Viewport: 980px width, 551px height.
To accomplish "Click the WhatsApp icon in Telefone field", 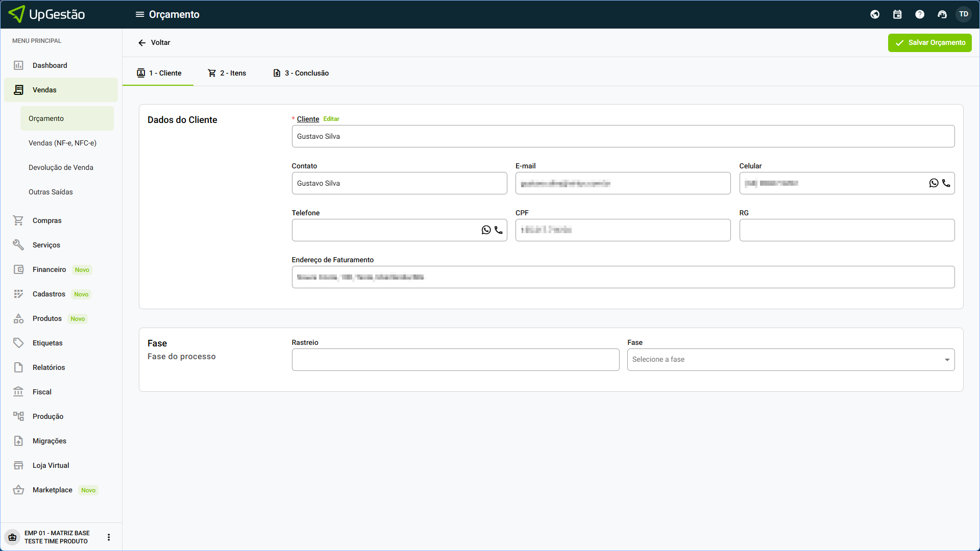I will click(486, 230).
